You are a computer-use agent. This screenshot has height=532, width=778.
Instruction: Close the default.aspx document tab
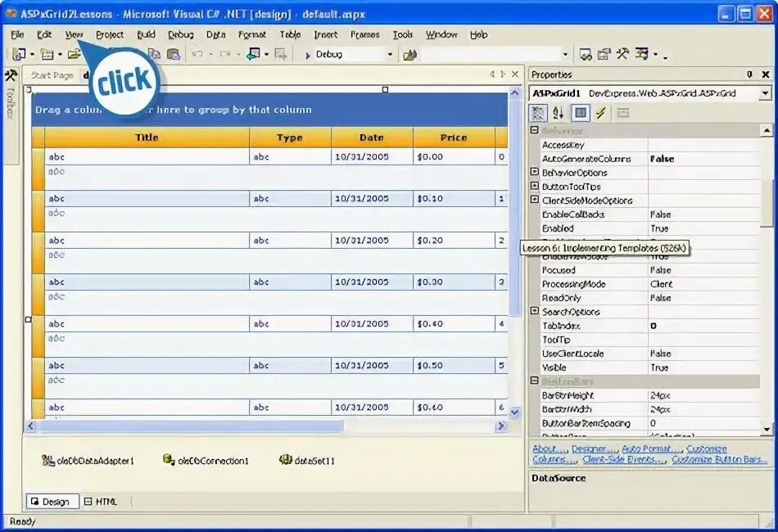515,74
